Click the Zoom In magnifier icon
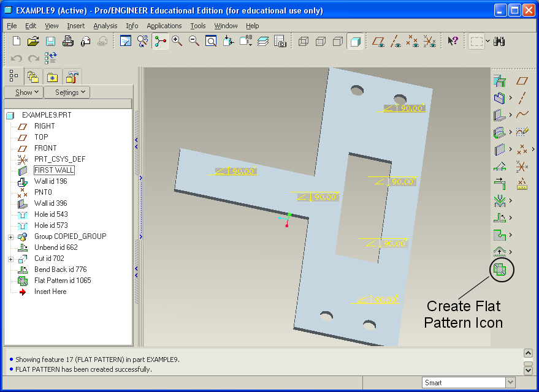This screenshot has width=539, height=392. tap(177, 41)
